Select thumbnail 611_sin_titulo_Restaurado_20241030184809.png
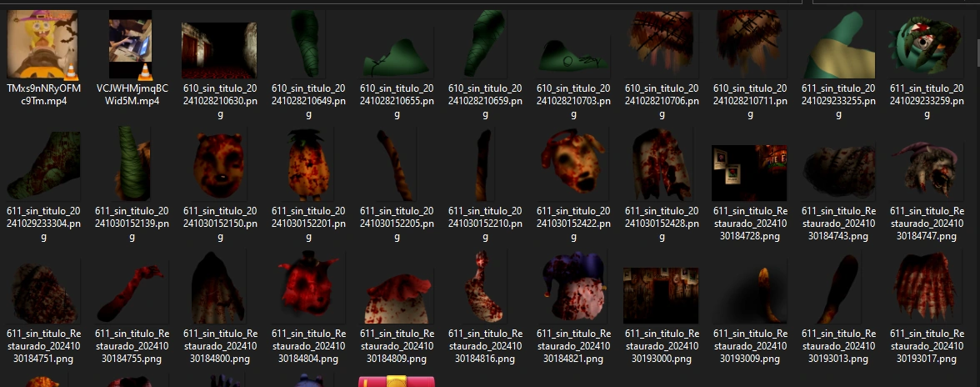980x387 pixels. 397,299
